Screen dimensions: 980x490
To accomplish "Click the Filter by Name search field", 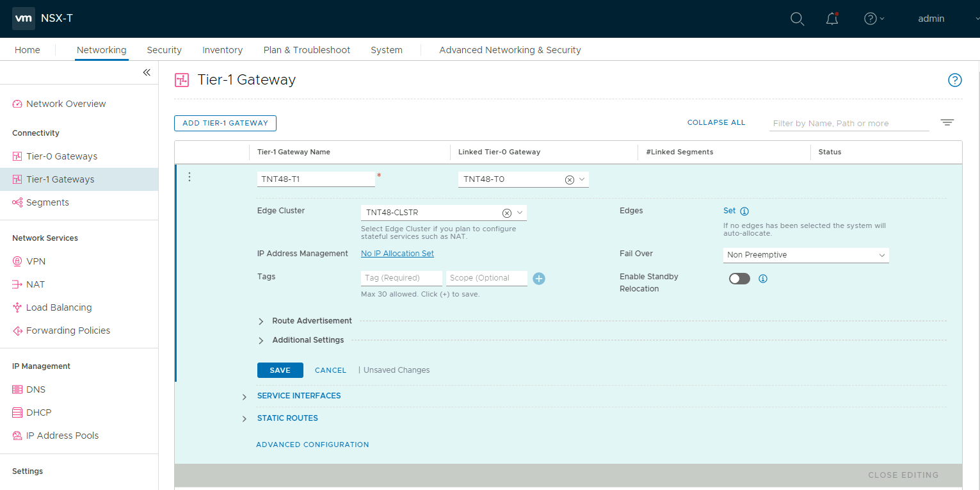I will [x=849, y=123].
